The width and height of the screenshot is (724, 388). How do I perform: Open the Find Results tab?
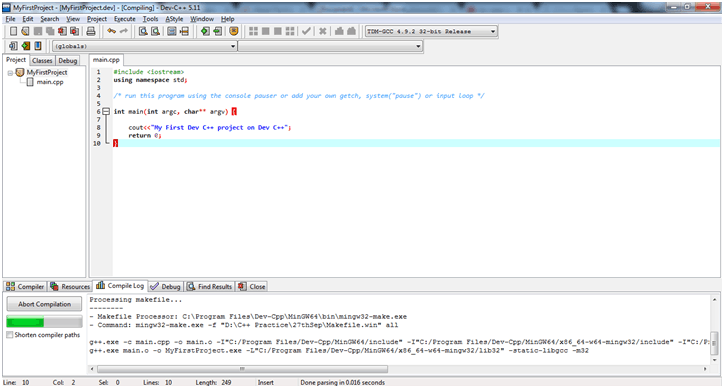[x=209, y=286]
